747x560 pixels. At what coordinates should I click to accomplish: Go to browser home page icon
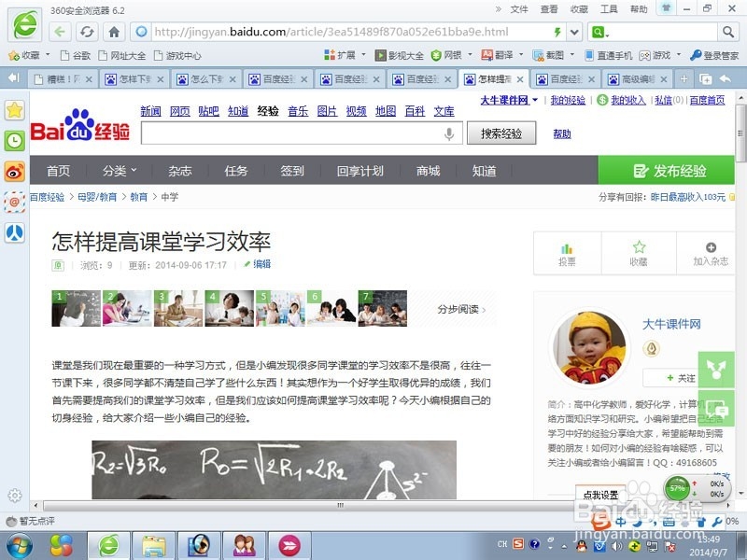pyautogui.click(x=114, y=32)
